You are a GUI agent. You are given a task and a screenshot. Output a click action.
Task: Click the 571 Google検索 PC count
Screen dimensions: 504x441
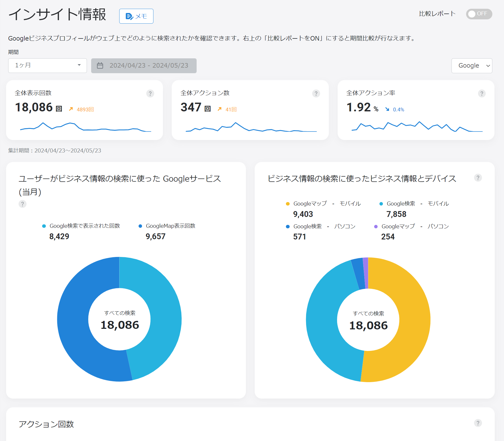click(x=299, y=237)
